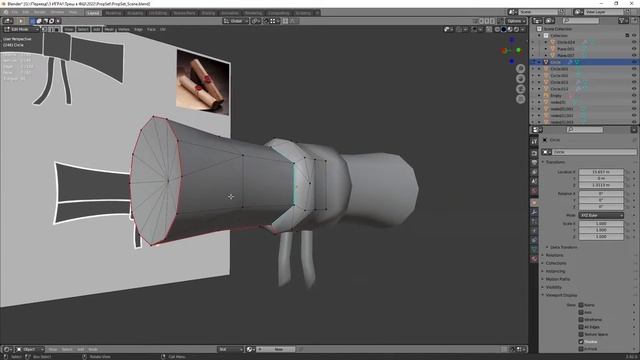Open the Global transform orientation dropdown
The height and width of the screenshot is (360, 640).
pos(236,21)
